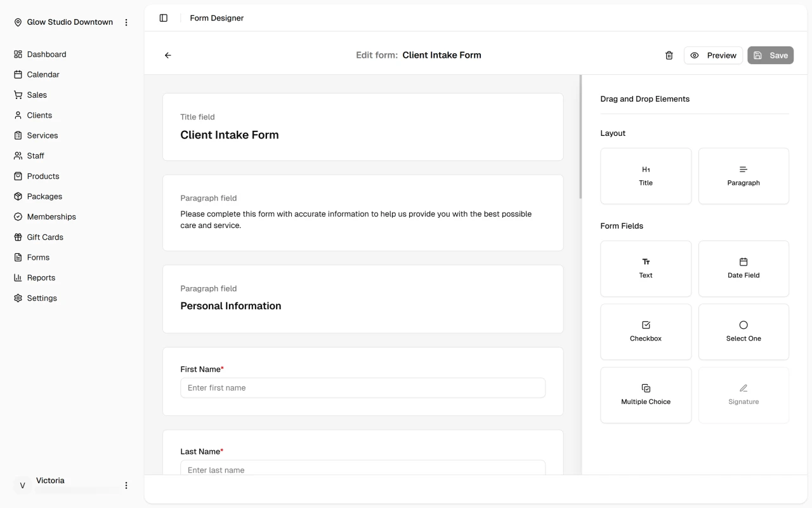This screenshot has width=812, height=508.
Task: Click the Calendar icon in sidebar
Action: (x=18, y=75)
